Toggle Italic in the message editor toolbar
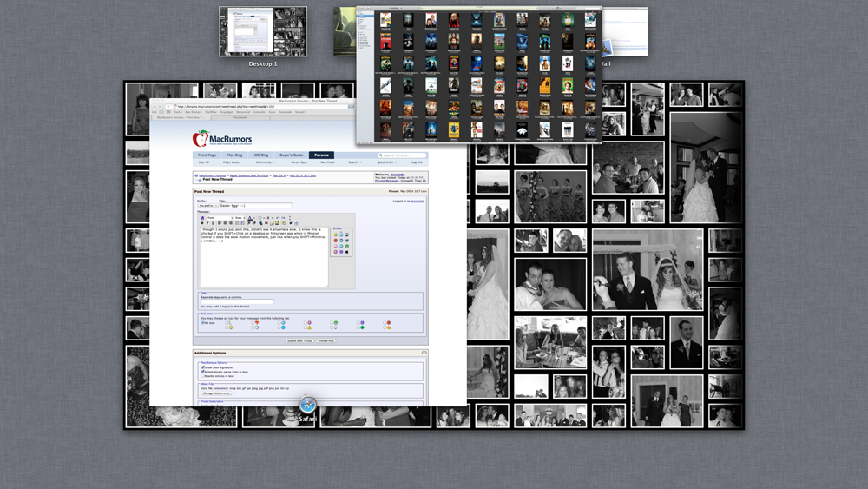The image size is (868, 489). click(207, 223)
